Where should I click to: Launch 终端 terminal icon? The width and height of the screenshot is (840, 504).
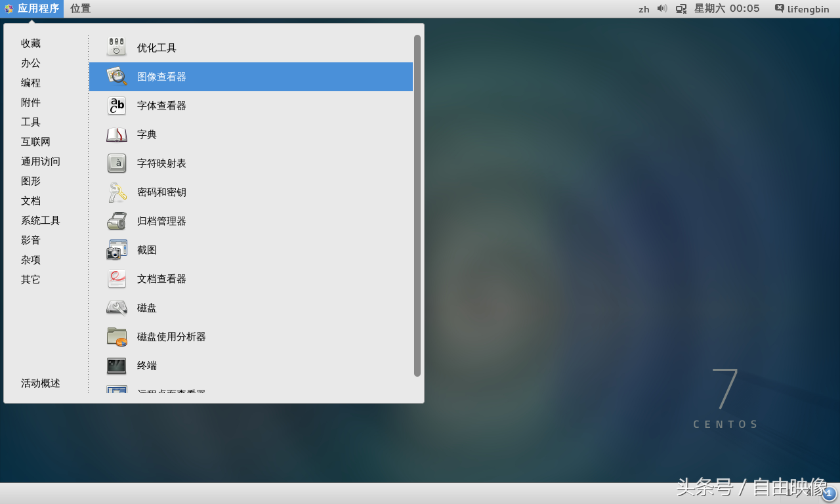[117, 366]
